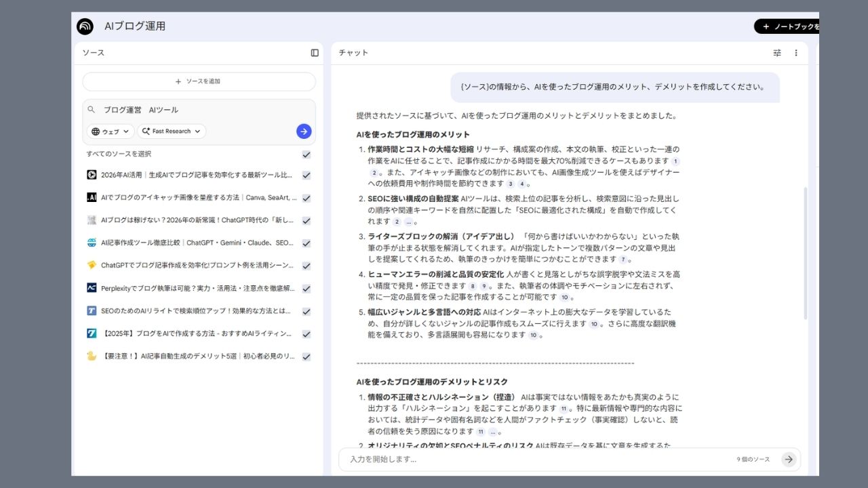Image resolution: width=868 pixels, height=488 pixels.
Task: Open the chat settings tune icon
Action: [x=777, y=52]
